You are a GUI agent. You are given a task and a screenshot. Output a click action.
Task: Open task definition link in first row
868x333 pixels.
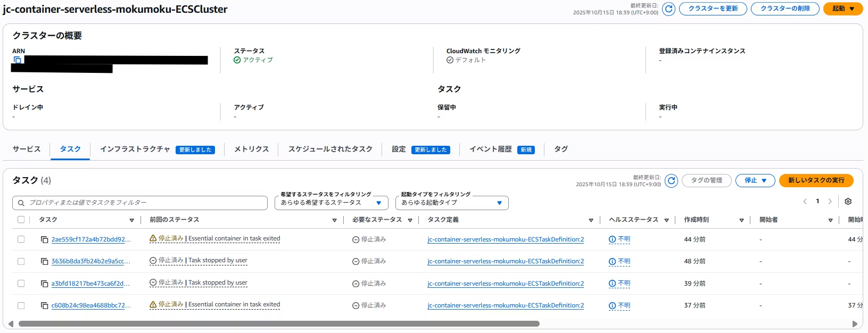coord(506,240)
